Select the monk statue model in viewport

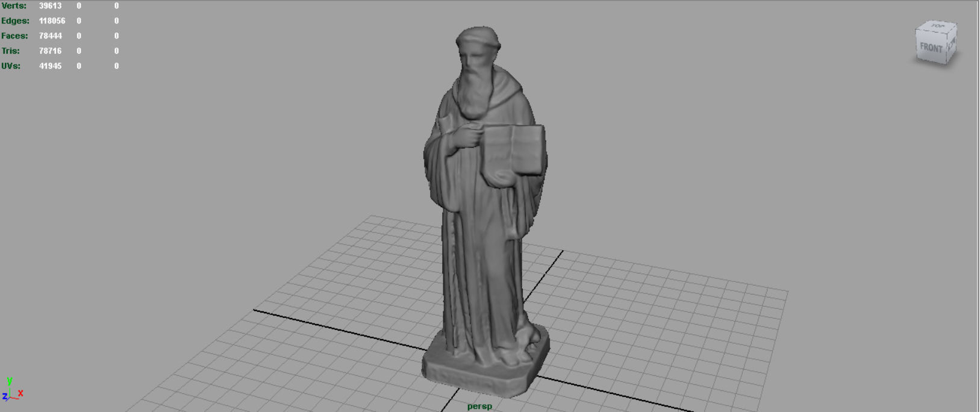click(485, 211)
